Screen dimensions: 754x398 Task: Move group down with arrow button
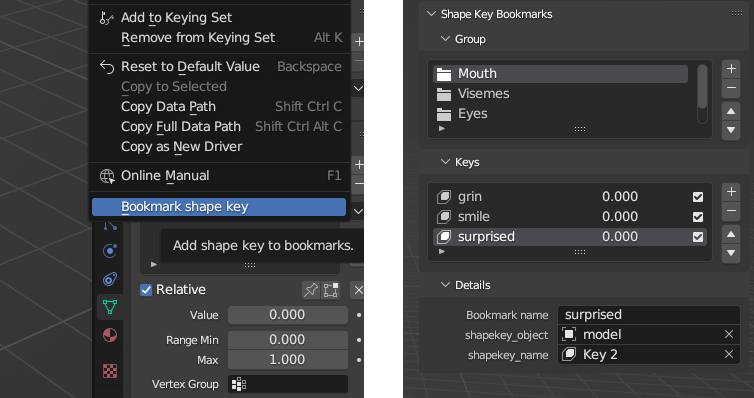coord(731,130)
